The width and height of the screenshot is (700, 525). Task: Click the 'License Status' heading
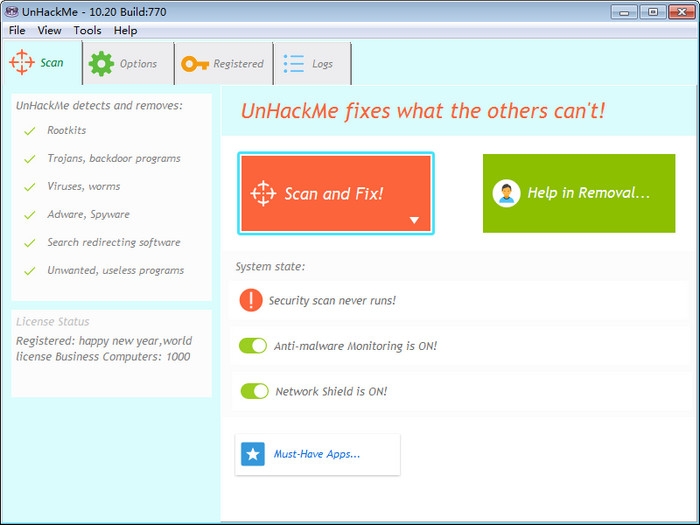[x=53, y=321]
